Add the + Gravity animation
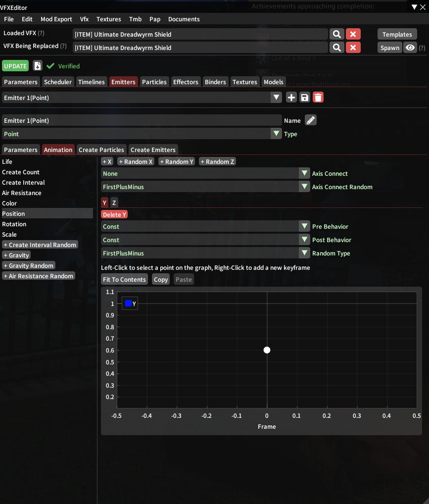 click(x=16, y=255)
